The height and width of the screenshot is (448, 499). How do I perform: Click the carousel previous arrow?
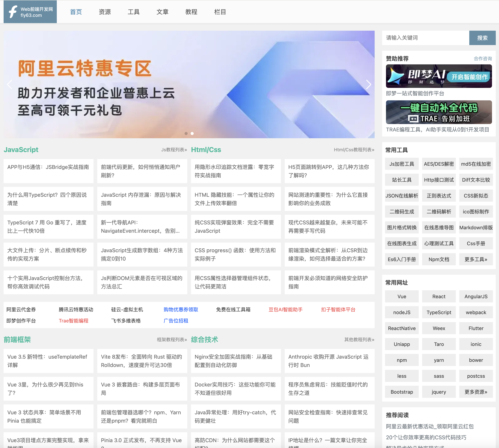[10, 84]
